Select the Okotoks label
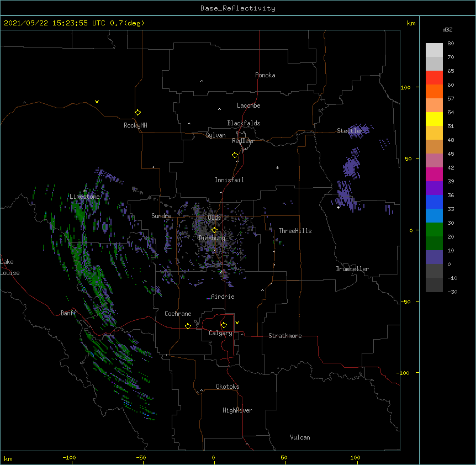Screen dimensions: 476x465 pyautogui.click(x=228, y=387)
